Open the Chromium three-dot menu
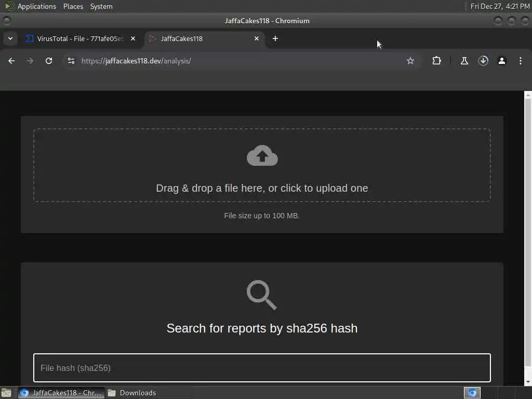 point(521,61)
